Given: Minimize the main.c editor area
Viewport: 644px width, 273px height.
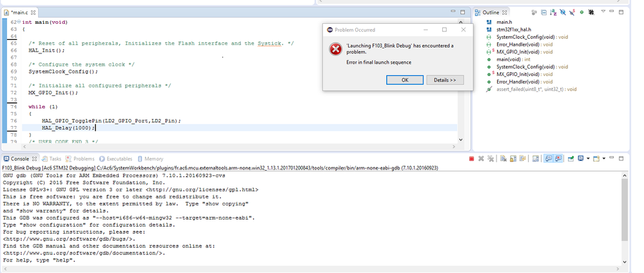Looking at the screenshot, I should click(453, 11).
